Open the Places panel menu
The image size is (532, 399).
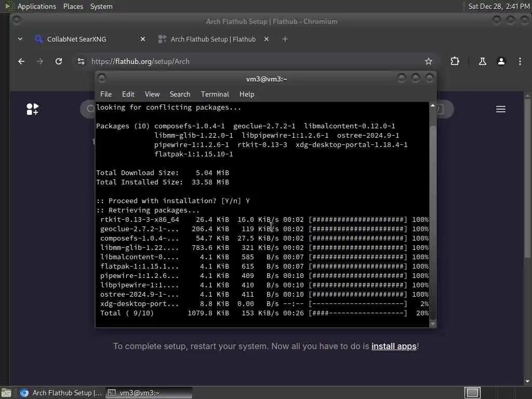pyautogui.click(x=73, y=6)
